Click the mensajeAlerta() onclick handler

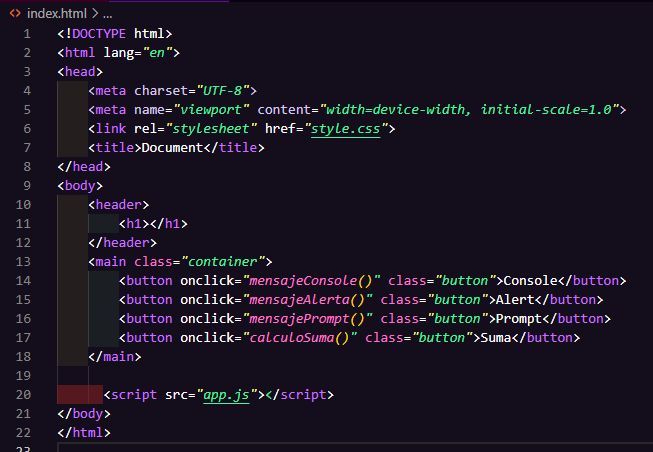[x=307, y=300]
